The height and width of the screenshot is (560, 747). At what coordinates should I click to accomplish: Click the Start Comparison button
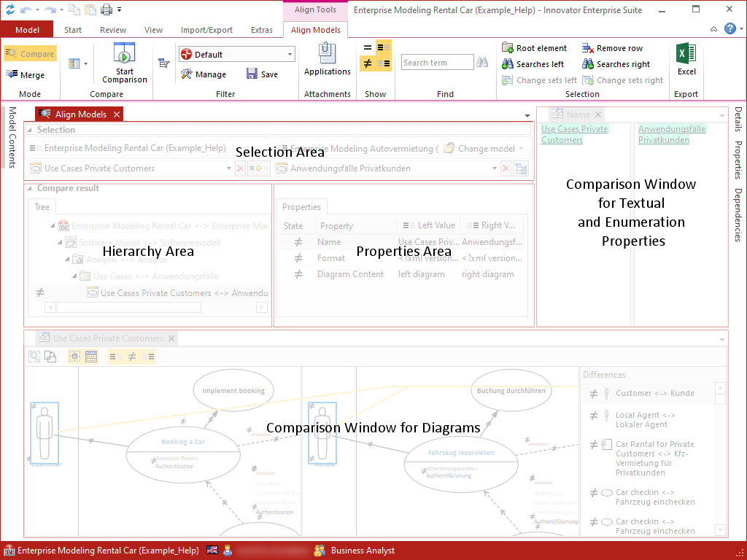click(x=124, y=63)
